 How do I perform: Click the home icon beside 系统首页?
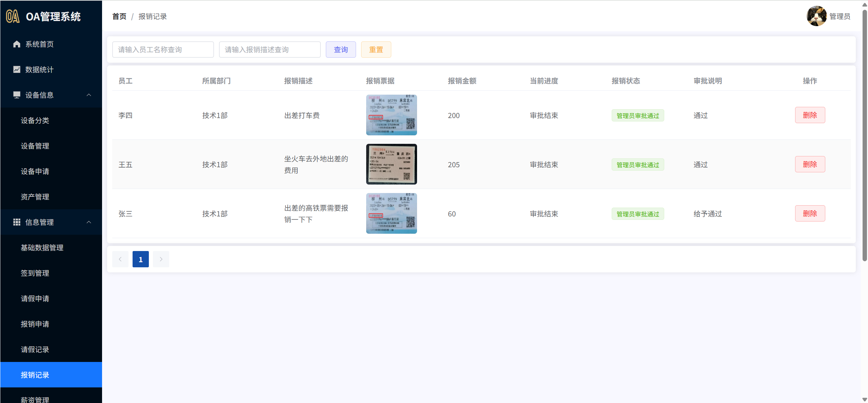tap(17, 44)
